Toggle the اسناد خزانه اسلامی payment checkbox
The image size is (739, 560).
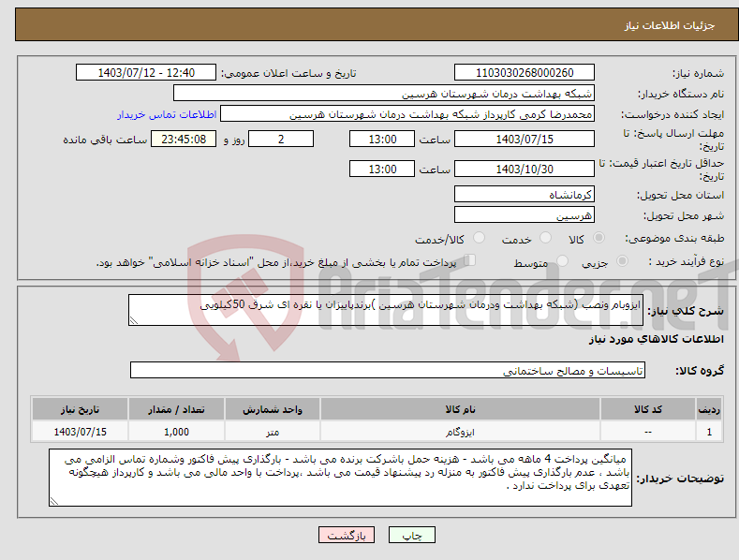(x=469, y=259)
